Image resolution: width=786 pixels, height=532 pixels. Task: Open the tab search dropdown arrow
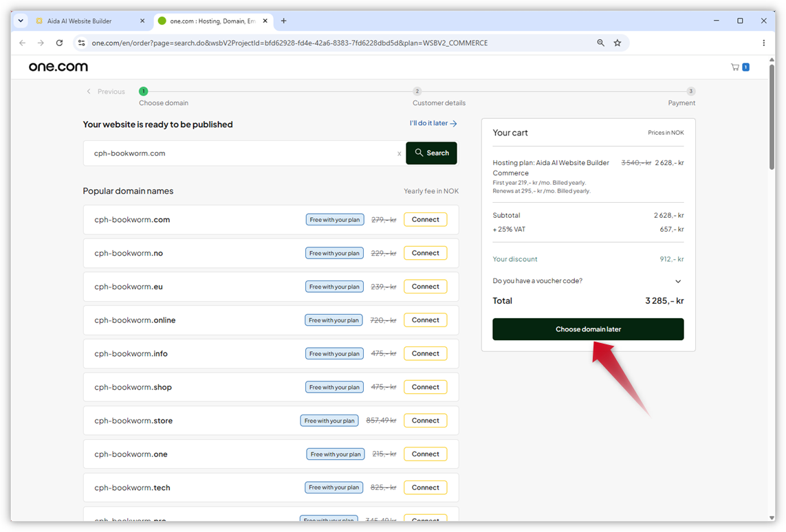pos(21,21)
